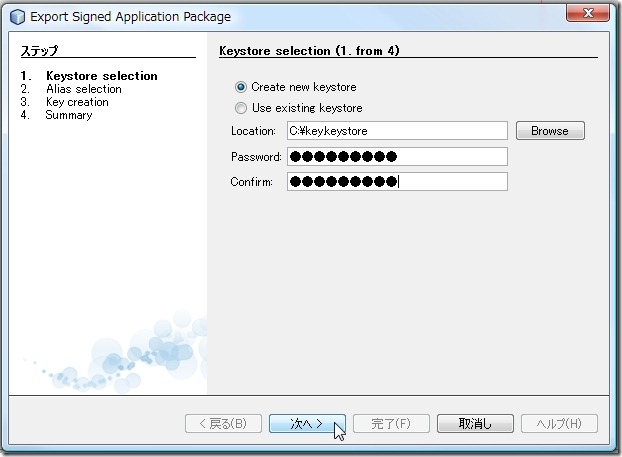622x457 pixels.
Task: Click the Confirm password field
Action: (x=397, y=181)
